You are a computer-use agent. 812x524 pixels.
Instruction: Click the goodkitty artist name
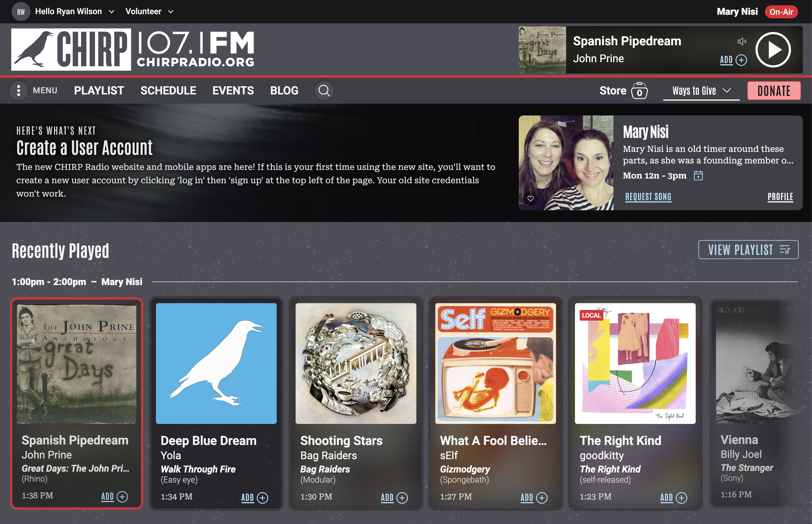[602, 455]
